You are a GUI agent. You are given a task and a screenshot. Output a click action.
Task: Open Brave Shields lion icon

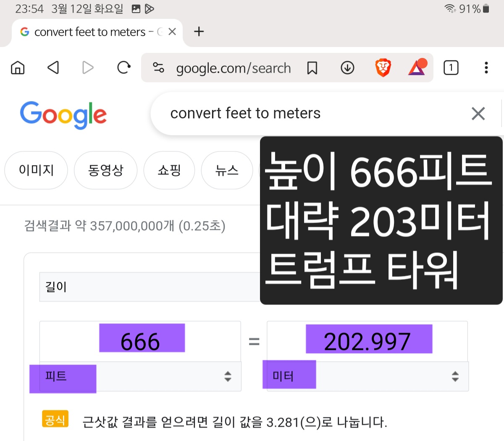[x=383, y=68]
